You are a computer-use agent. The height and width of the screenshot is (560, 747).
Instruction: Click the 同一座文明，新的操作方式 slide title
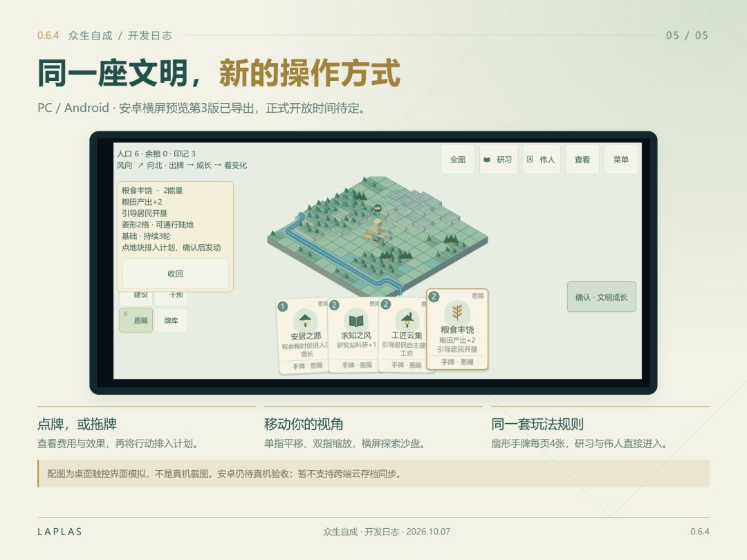coord(219,73)
